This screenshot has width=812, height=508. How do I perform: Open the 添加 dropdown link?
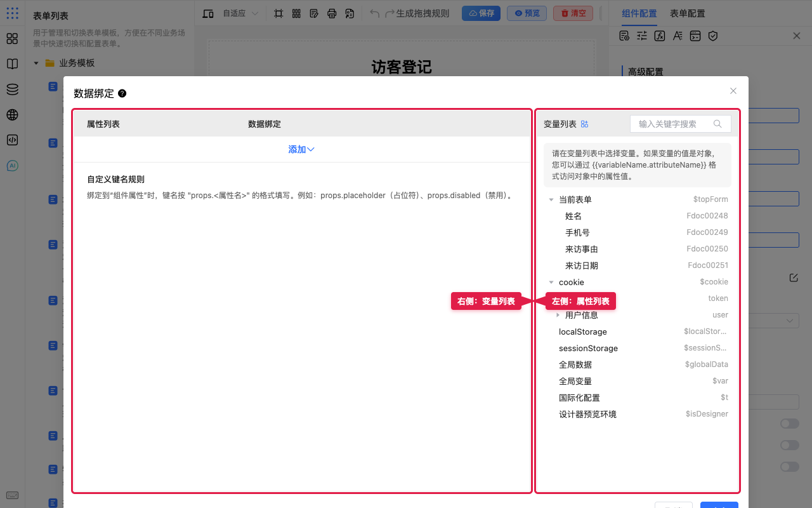point(301,149)
